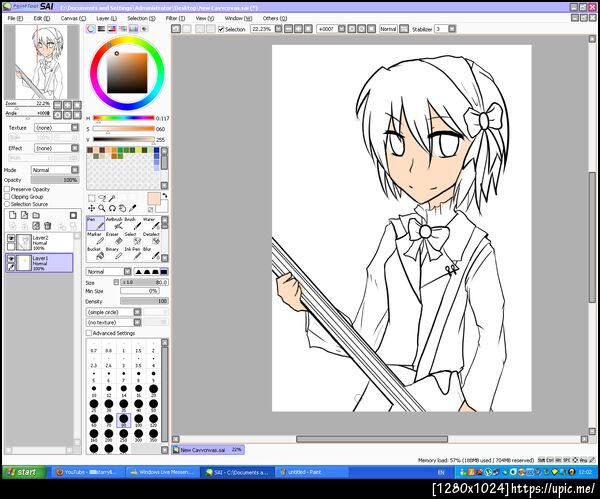Pick the rotate view tool
The width and height of the screenshot is (600, 499).
pos(112,208)
